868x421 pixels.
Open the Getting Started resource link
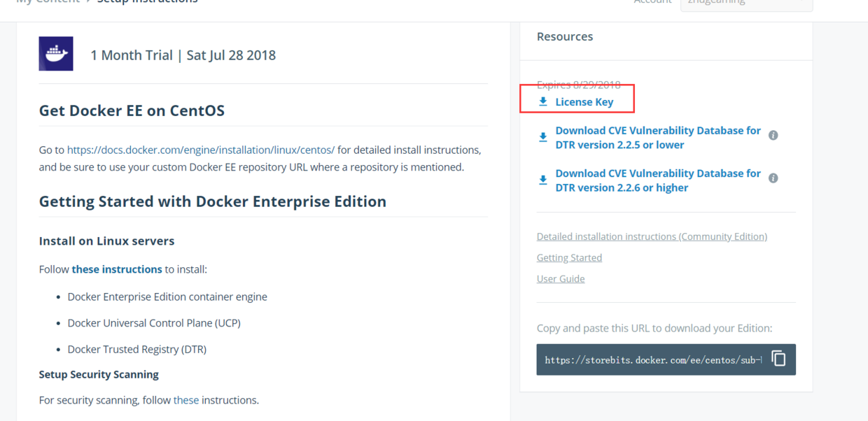point(569,258)
